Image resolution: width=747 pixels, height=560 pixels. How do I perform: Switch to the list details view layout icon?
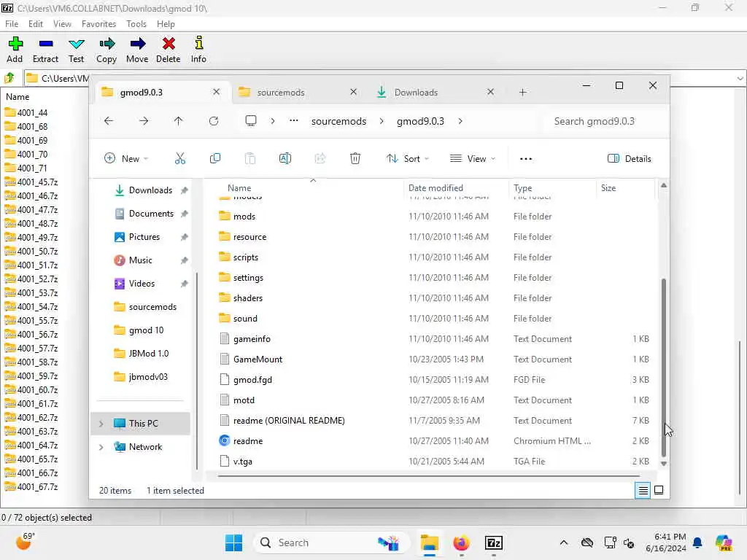tap(643, 490)
